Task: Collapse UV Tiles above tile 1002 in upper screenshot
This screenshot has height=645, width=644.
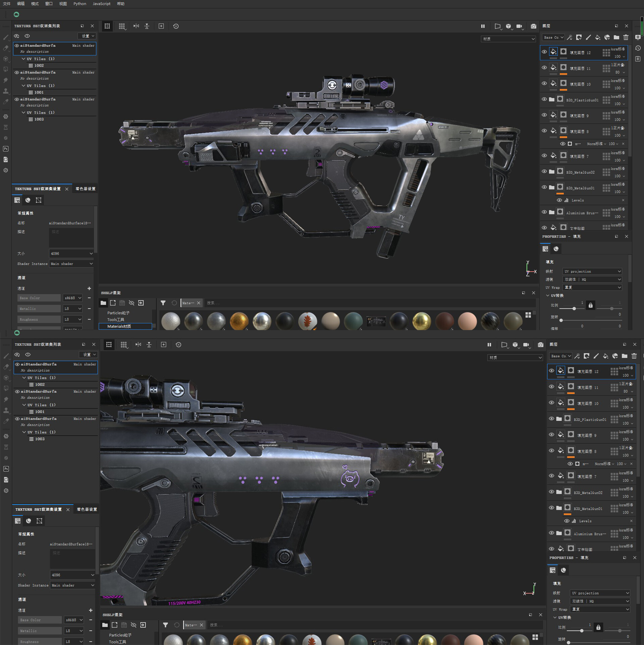Action: 23,59
